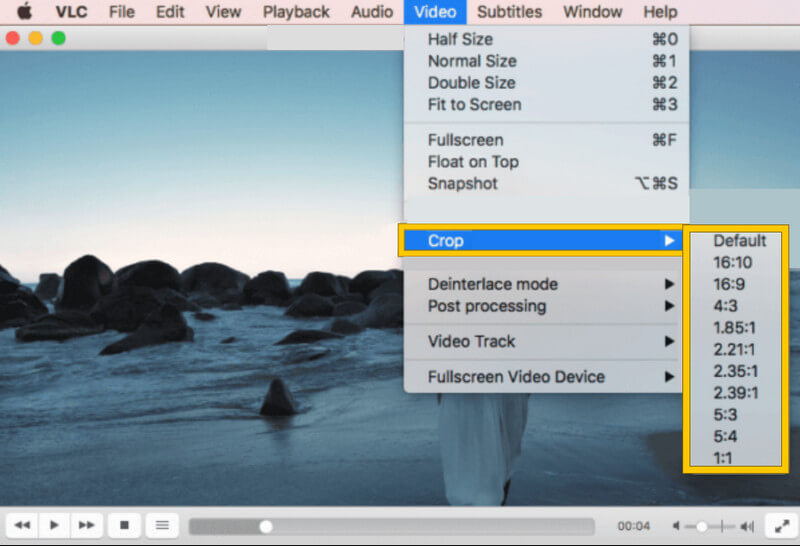The image size is (800, 546).
Task: Toggle fullscreen using bottom-right arrows icon
Action: pyautogui.click(x=780, y=524)
